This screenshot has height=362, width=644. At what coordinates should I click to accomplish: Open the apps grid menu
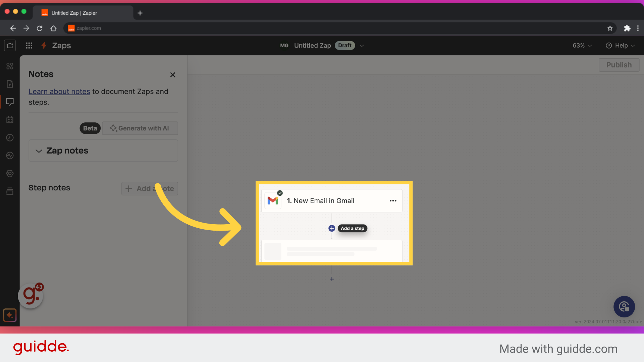[29, 45]
